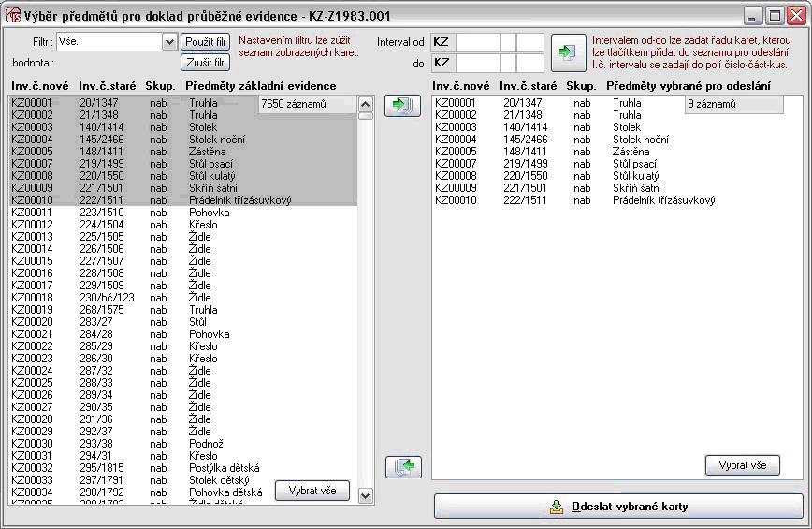Click the left Inv.č.nové column header
This screenshot has width=812, height=529.
pos(39,86)
